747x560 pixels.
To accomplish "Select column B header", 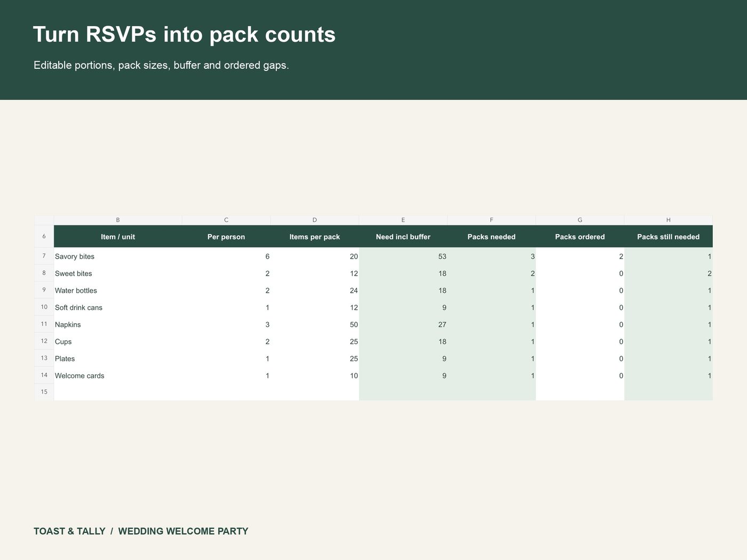I will pyautogui.click(x=118, y=220).
